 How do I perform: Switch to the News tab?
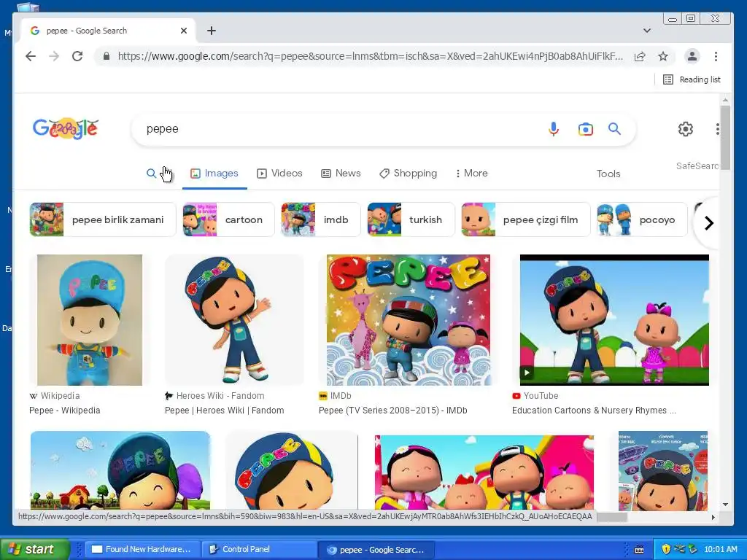[341, 174]
